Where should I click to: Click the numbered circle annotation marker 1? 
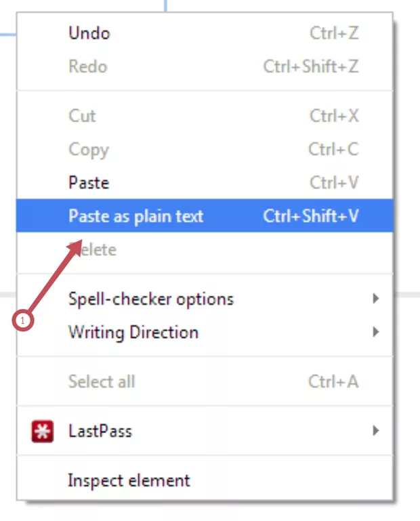pos(23,320)
